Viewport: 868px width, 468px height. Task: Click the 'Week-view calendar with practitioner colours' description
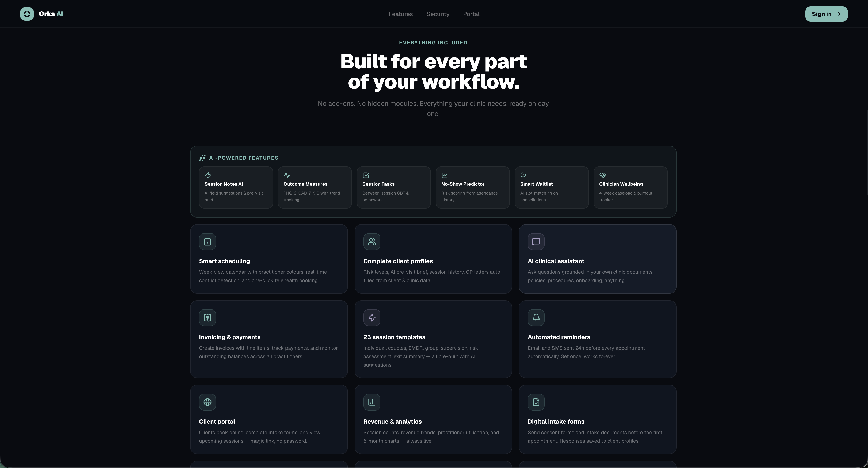pos(263,276)
